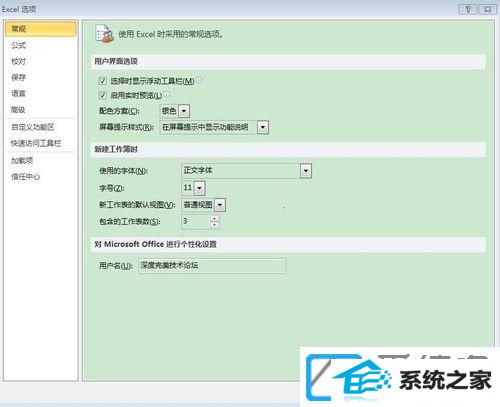
Task: Increase sheet count with up spinner arrow
Action: (x=215, y=218)
